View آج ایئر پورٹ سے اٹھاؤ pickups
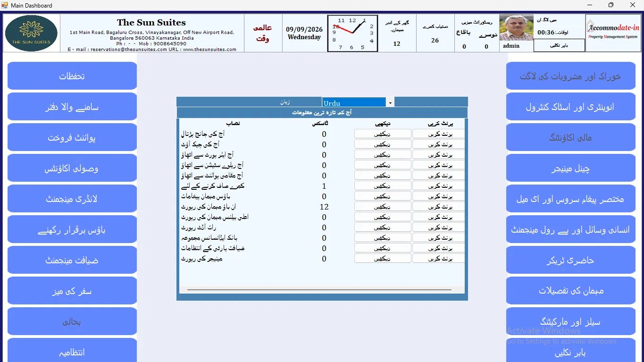 point(383,155)
